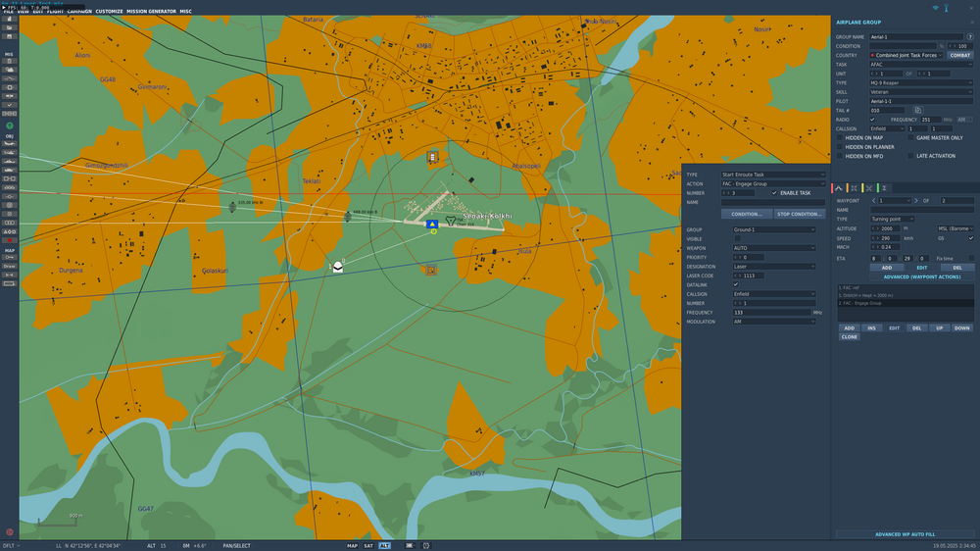Open the ACTION dropdown FAC - Engage Group
980x551 pixels.
tap(773, 184)
